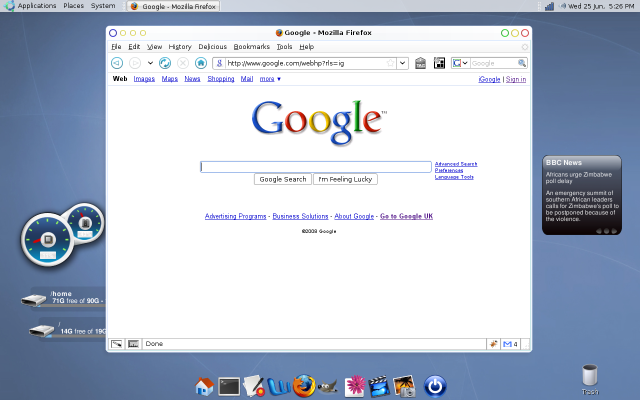The width and height of the screenshot is (640, 400).
Task: Open the Maps link
Action: [170, 79]
